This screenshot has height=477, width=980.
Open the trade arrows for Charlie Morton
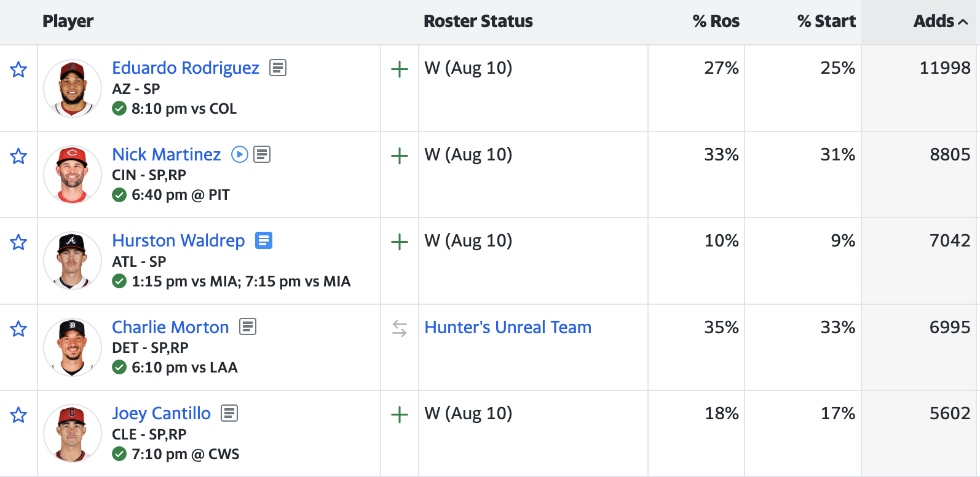pyautogui.click(x=400, y=329)
